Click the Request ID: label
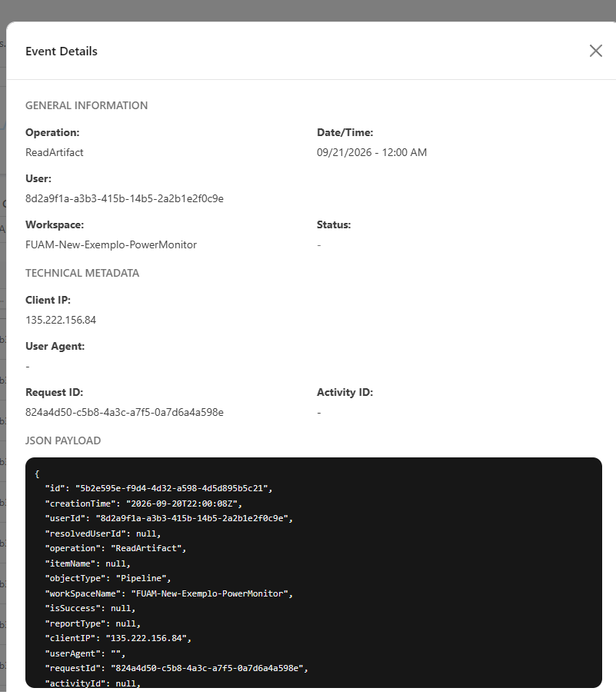Image resolution: width=616 pixels, height=698 pixels. (54, 392)
